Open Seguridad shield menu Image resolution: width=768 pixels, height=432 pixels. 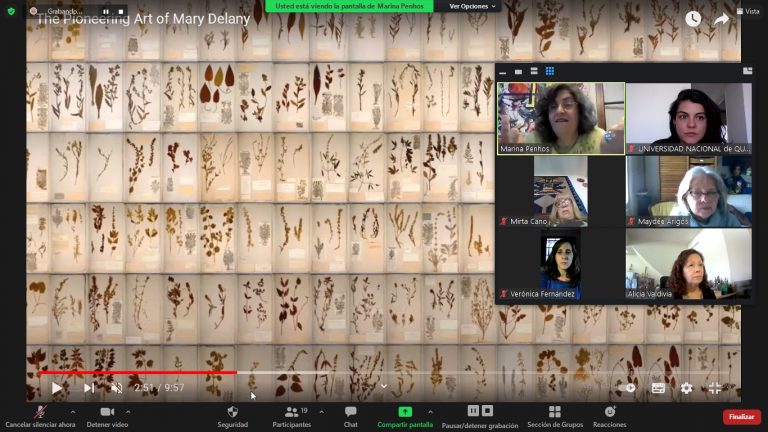(233, 416)
